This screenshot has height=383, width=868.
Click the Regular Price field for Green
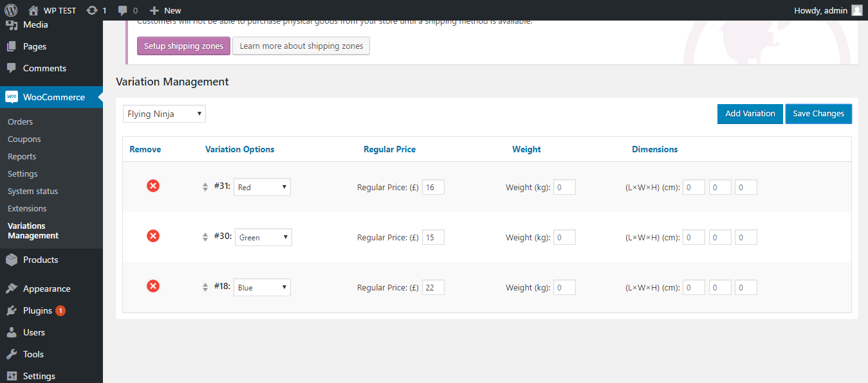coord(433,238)
